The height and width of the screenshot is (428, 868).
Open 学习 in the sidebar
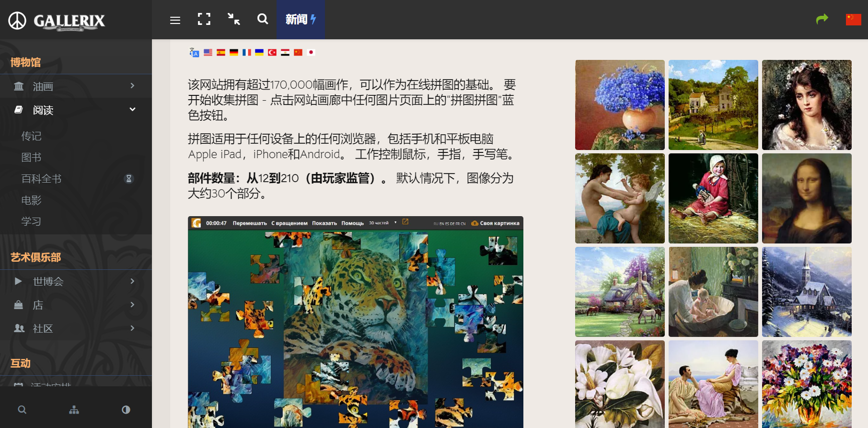pos(31,221)
